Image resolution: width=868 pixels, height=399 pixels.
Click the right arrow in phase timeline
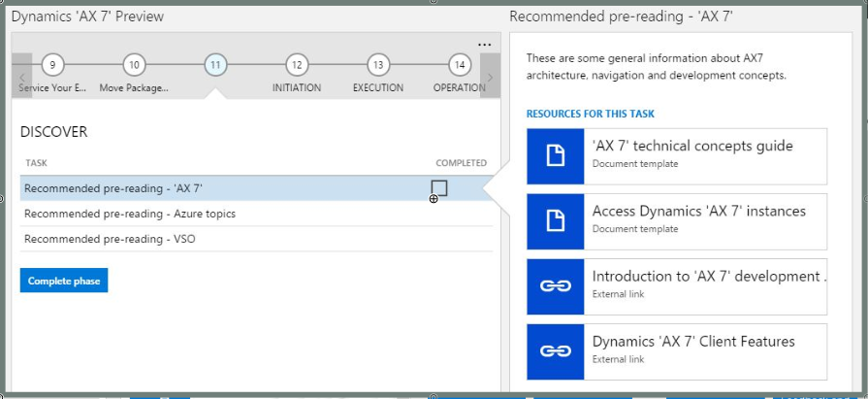490,76
